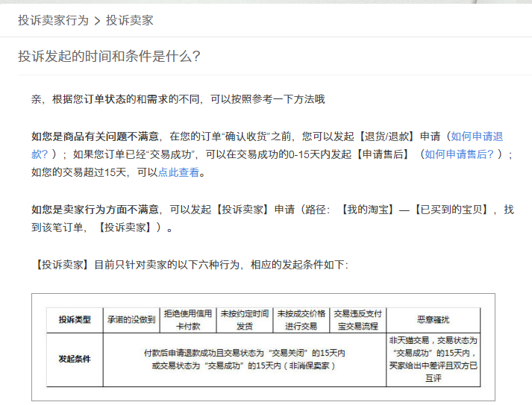Click the 投诉类型 table header cell
Screen dimensions: 532x405
click(75, 320)
